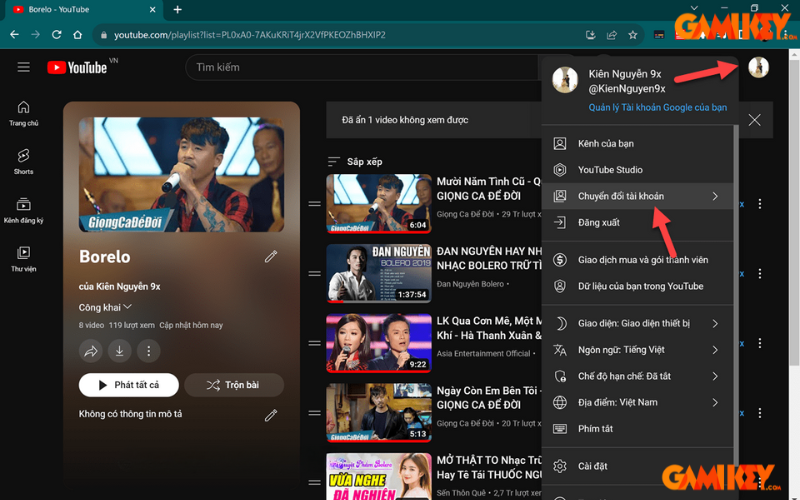This screenshot has width=800, height=500.
Task: Open Cài đặt settings menu item
Action: point(637,466)
